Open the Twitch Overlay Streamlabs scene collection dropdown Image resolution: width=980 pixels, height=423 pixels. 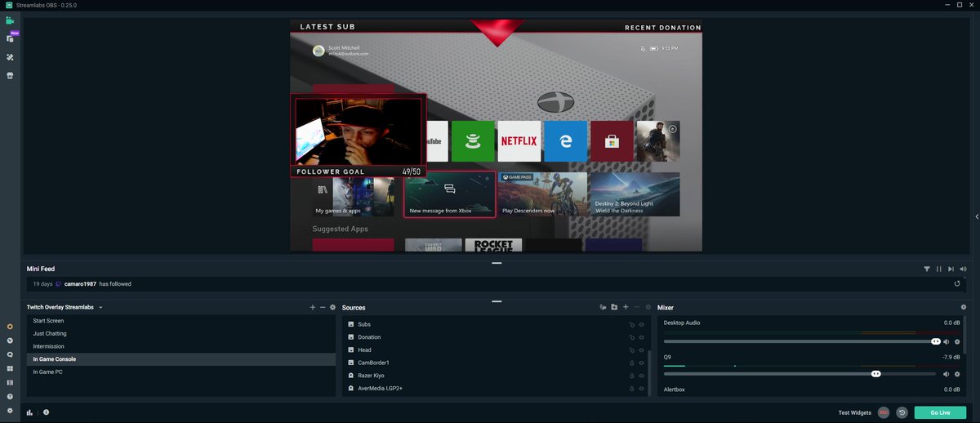[65, 307]
